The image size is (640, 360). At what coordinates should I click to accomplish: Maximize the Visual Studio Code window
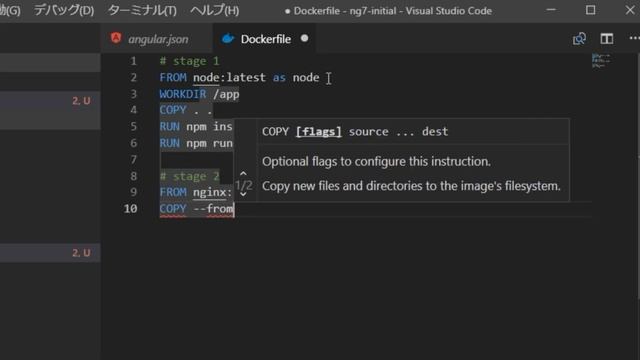coord(590,10)
